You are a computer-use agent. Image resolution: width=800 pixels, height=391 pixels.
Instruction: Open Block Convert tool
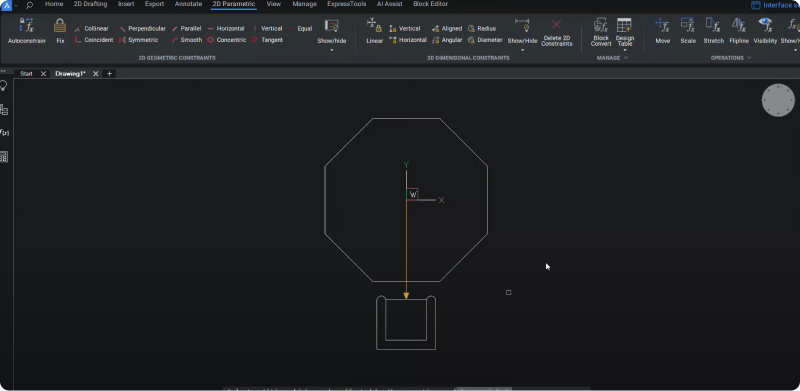coord(601,33)
